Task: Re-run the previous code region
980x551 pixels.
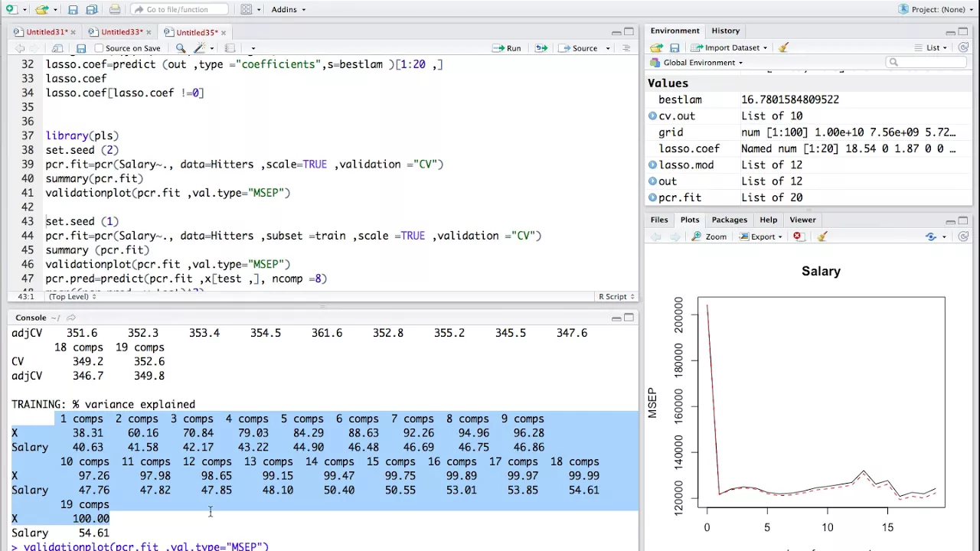Action: (x=541, y=48)
